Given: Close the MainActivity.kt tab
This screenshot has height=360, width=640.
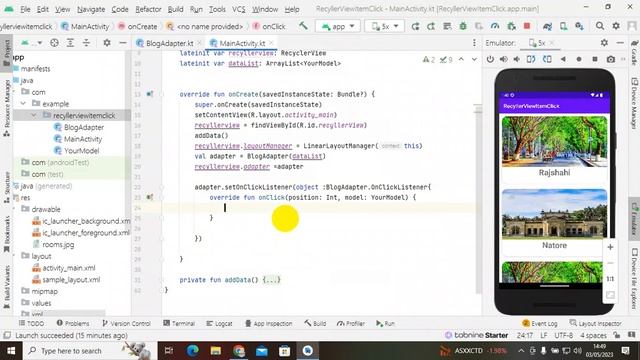Looking at the screenshot, I should [271, 42].
